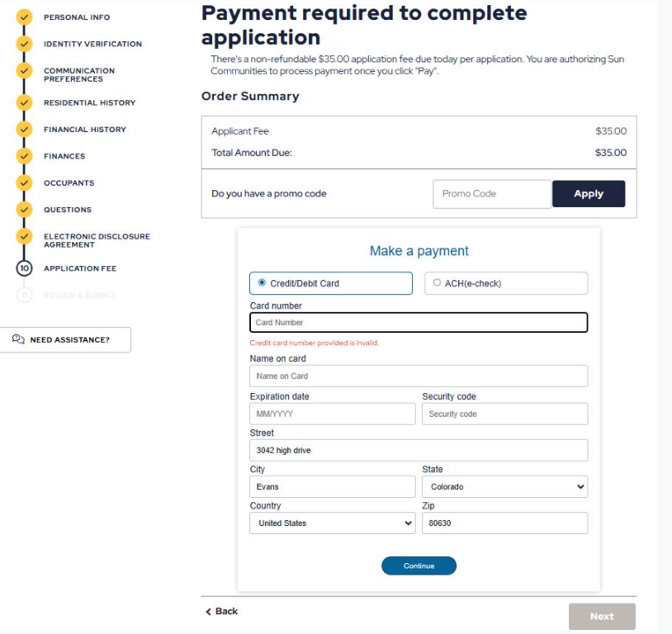Go to Electronic Disclosure Agreement step
Viewport: 672px width, 634px height.
(97, 240)
